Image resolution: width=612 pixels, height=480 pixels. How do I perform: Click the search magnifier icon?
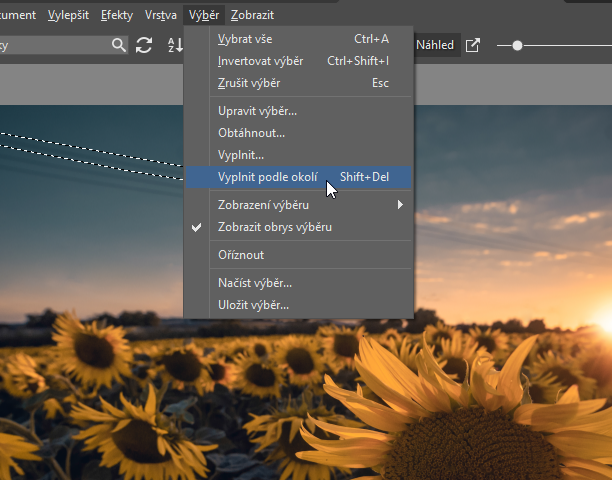(119, 45)
